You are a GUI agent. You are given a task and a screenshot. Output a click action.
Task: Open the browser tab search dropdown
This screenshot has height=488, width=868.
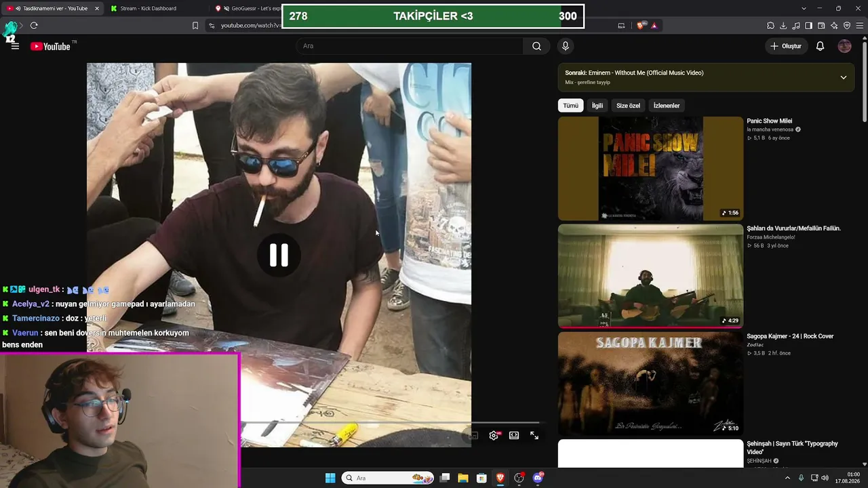click(804, 8)
